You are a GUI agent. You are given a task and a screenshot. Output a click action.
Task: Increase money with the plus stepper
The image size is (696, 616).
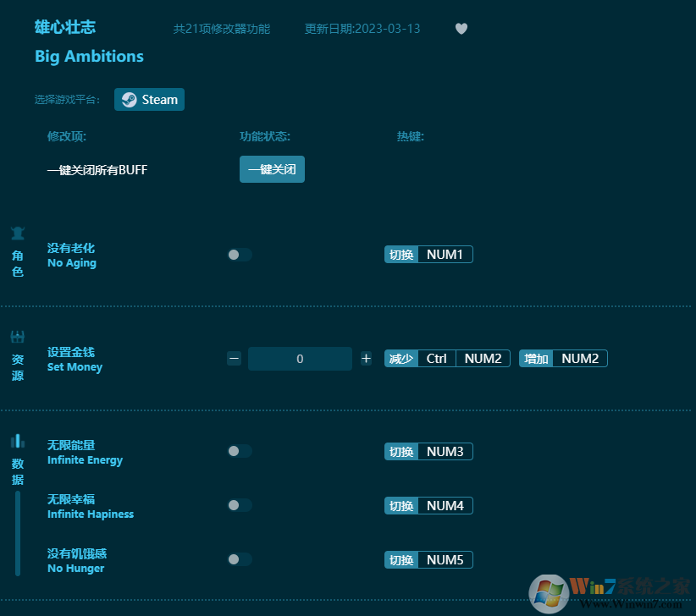(366, 358)
